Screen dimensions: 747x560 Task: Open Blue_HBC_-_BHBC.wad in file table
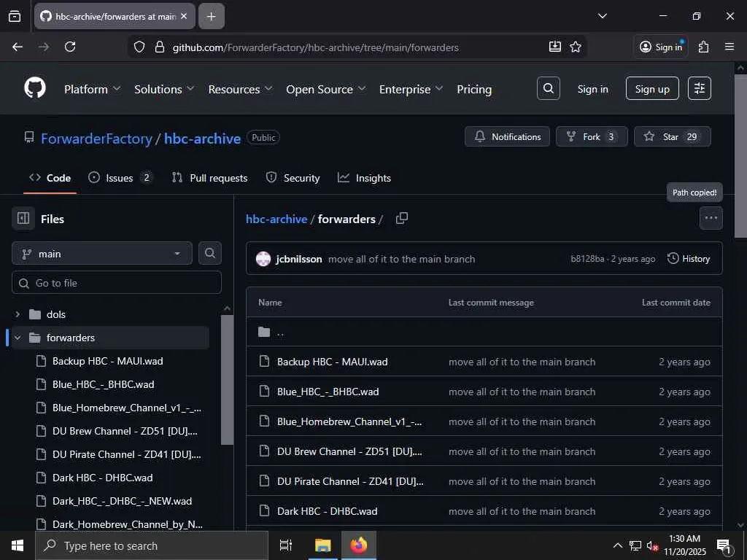click(328, 392)
